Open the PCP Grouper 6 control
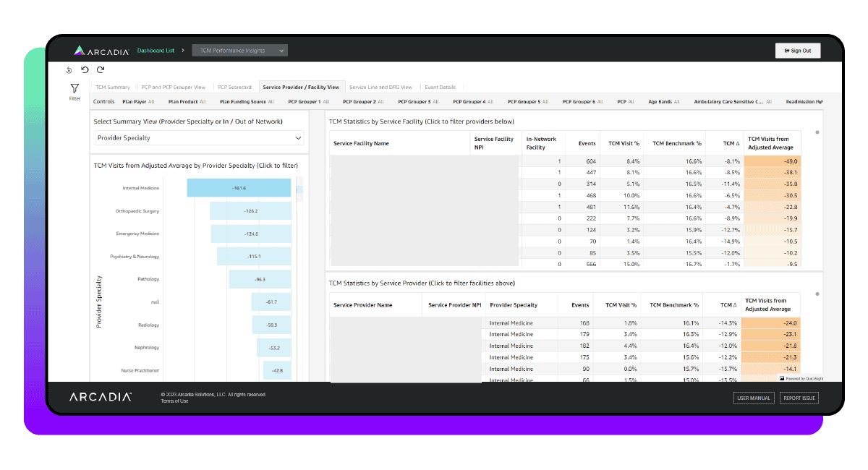868x470 pixels. 583,102
